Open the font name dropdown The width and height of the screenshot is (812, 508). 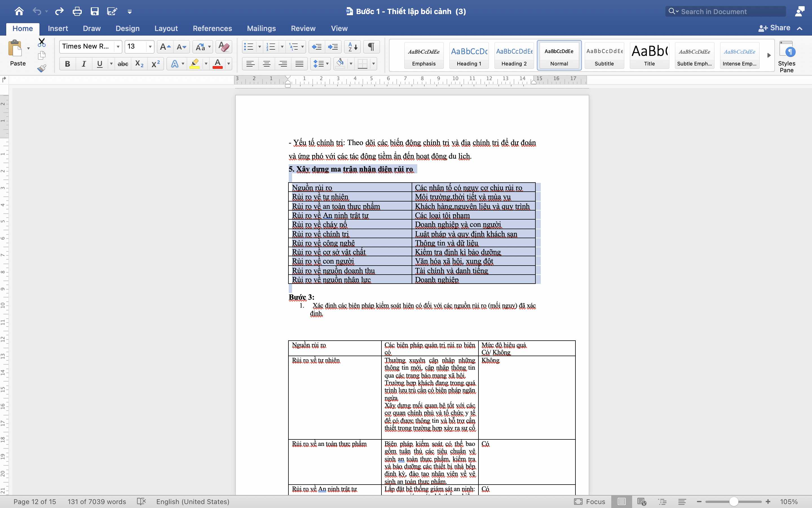(118, 47)
